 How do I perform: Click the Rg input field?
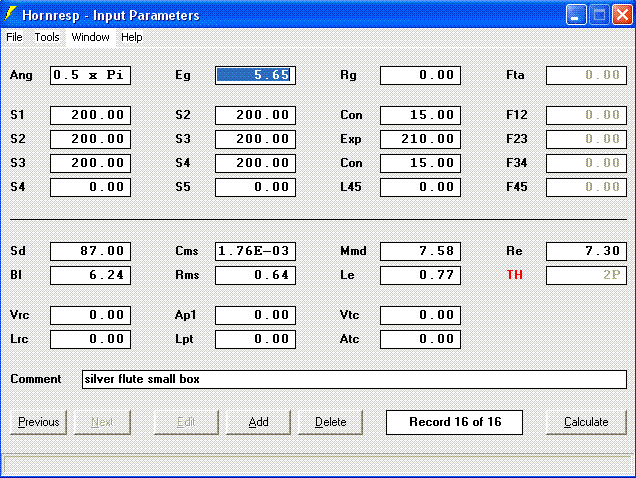[x=421, y=75]
